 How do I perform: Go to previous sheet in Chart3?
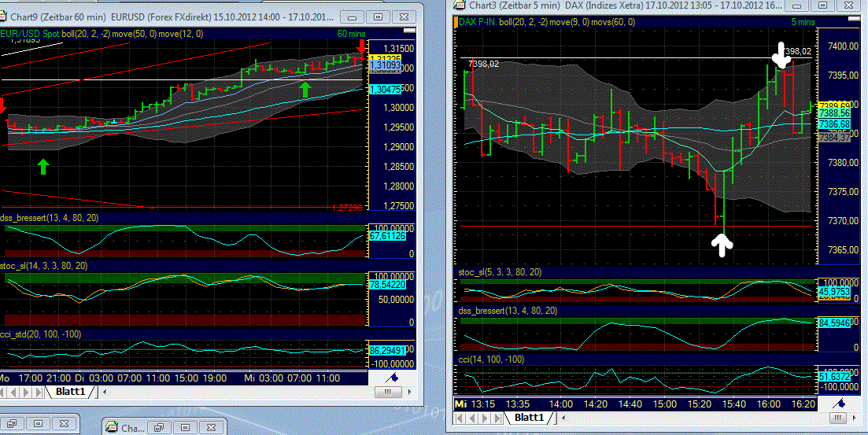point(471,417)
